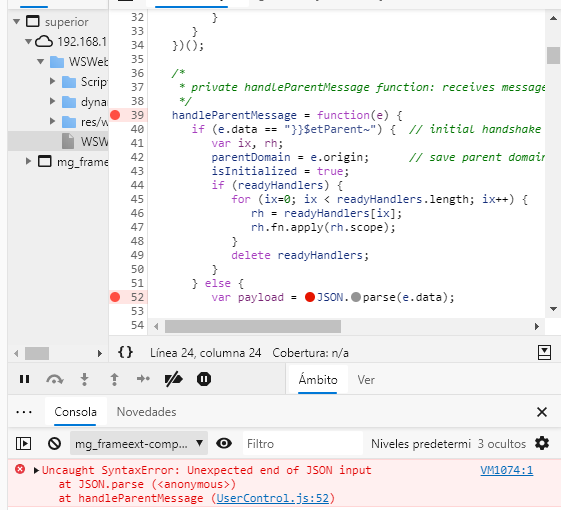Pretty-print the source with the braces icon
This screenshot has width=561, height=510.
click(x=126, y=353)
